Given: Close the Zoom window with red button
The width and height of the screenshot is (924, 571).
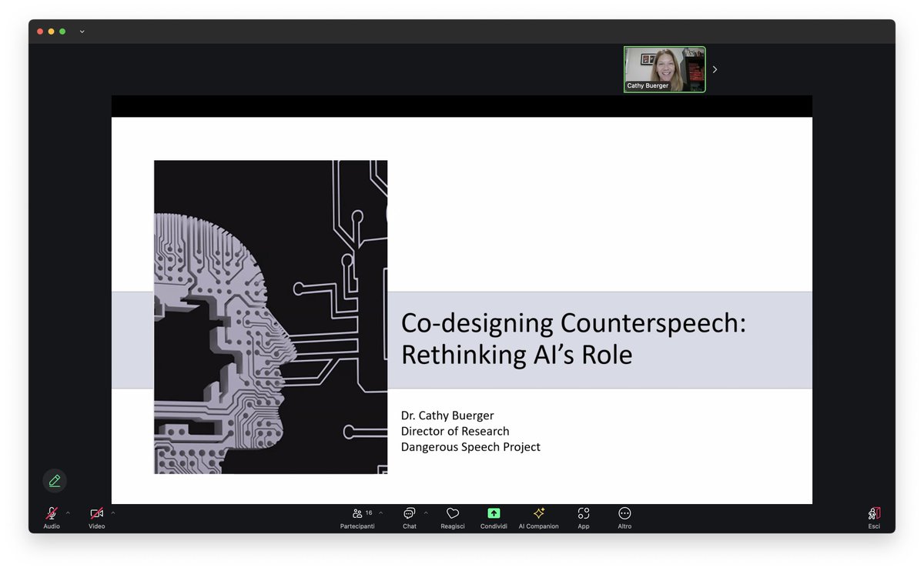Looking at the screenshot, I should click(x=40, y=32).
